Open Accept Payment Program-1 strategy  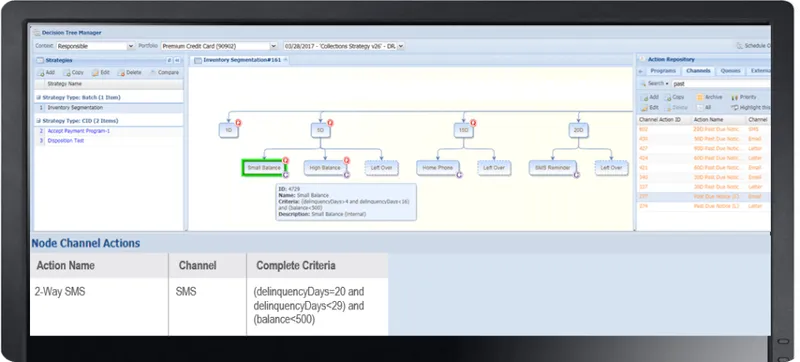(79, 131)
